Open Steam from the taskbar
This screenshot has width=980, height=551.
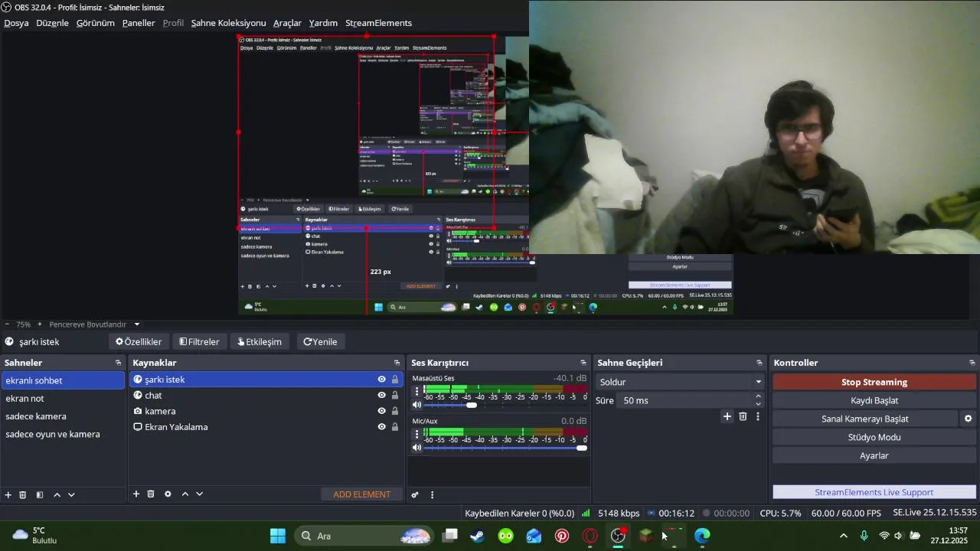pos(478,536)
